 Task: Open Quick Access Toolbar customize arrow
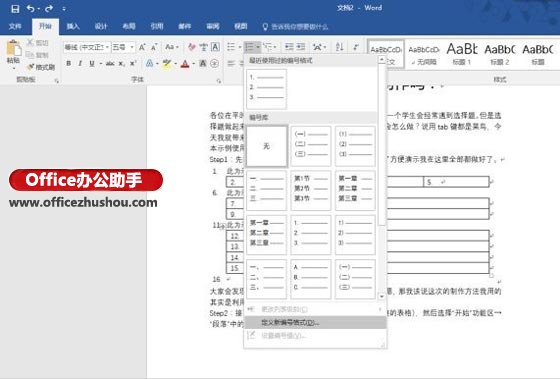coord(64,9)
